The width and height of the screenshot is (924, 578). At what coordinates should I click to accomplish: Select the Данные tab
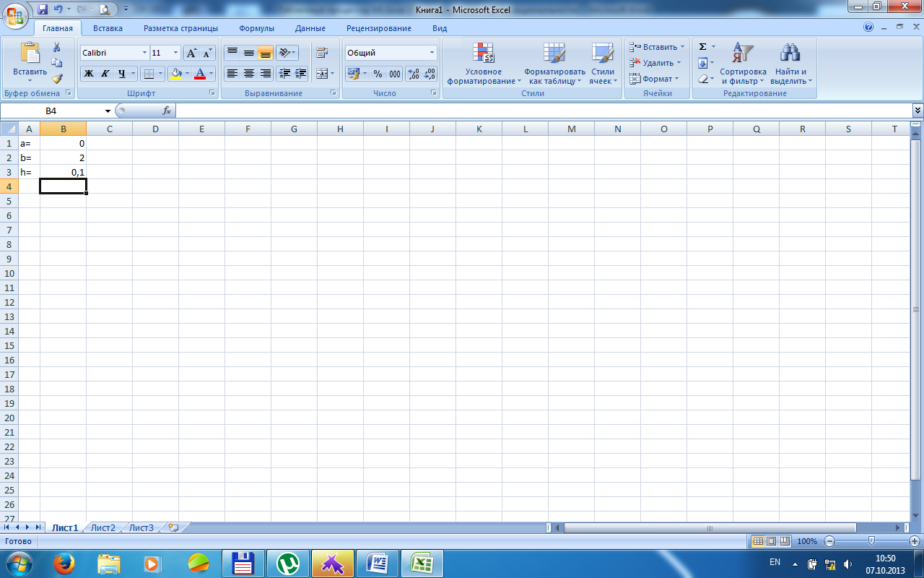coord(310,28)
